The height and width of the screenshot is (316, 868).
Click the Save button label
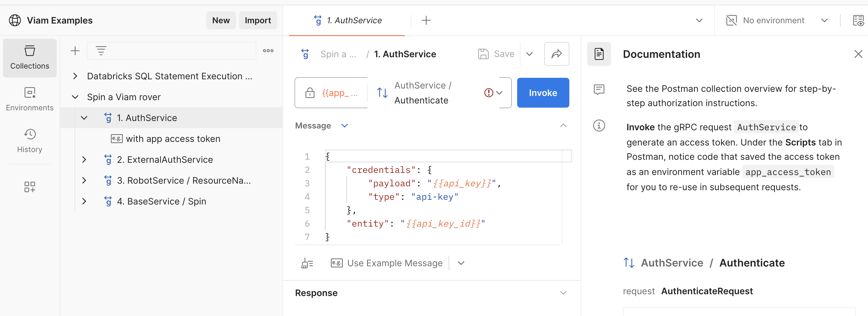[x=504, y=54]
